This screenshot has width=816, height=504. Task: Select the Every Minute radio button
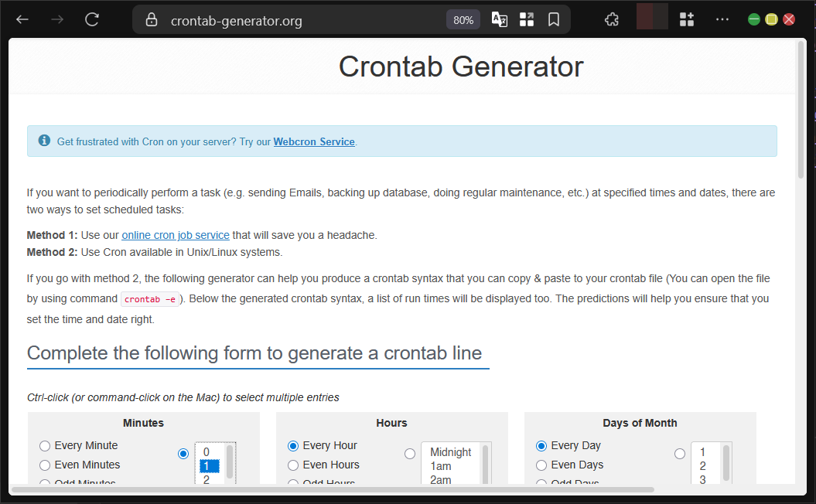click(45, 446)
